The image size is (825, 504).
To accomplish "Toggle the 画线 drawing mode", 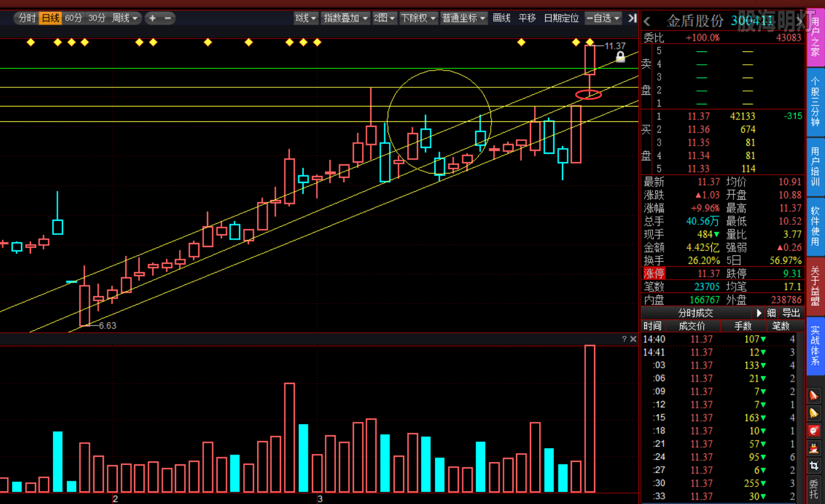I will pos(501,18).
